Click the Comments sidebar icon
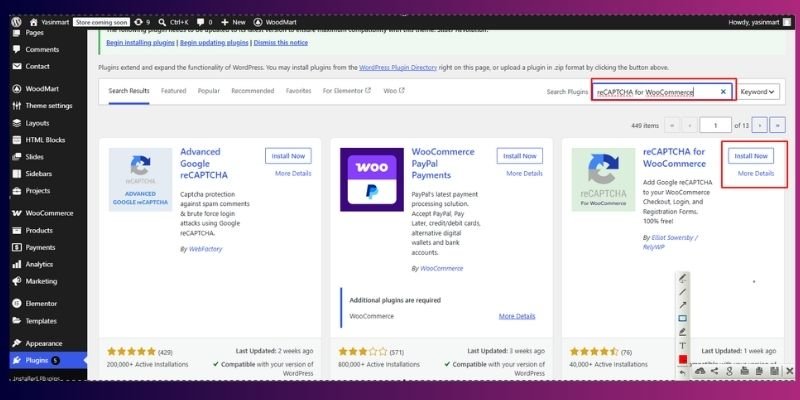Image resolution: width=800 pixels, height=400 pixels. [17, 49]
